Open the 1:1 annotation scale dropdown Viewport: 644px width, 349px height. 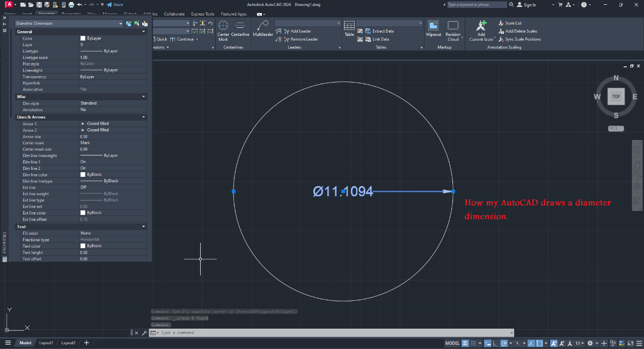pyautogui.click(x=580, y=343)
